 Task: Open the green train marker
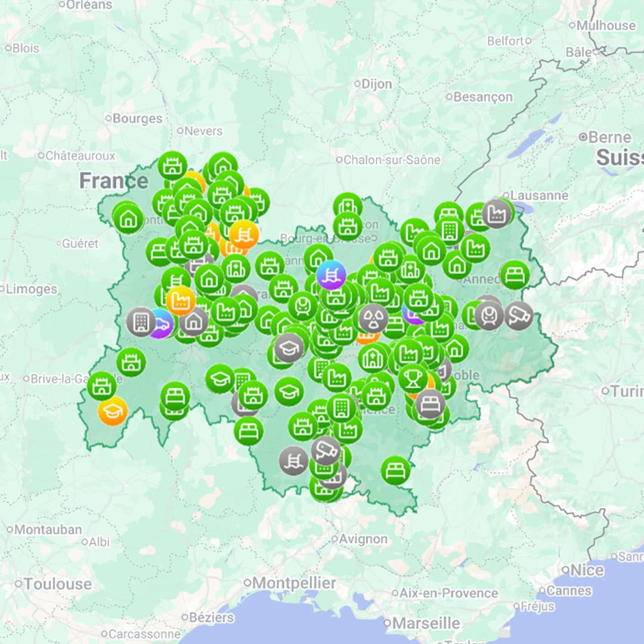point(303,306)
